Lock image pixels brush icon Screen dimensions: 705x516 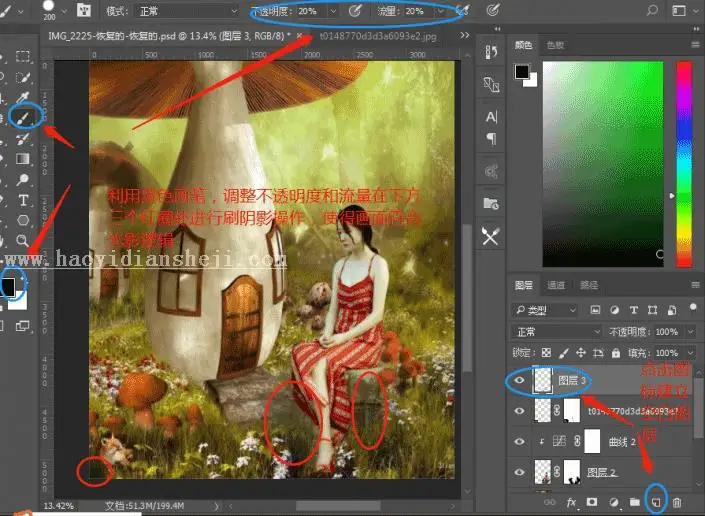pyautogui.click(x=563, y=353)
